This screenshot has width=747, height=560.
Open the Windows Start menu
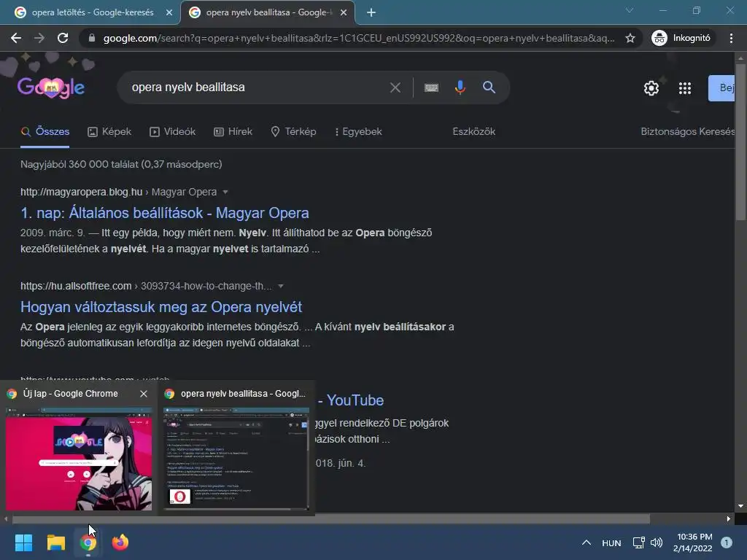tap(23, 542)
